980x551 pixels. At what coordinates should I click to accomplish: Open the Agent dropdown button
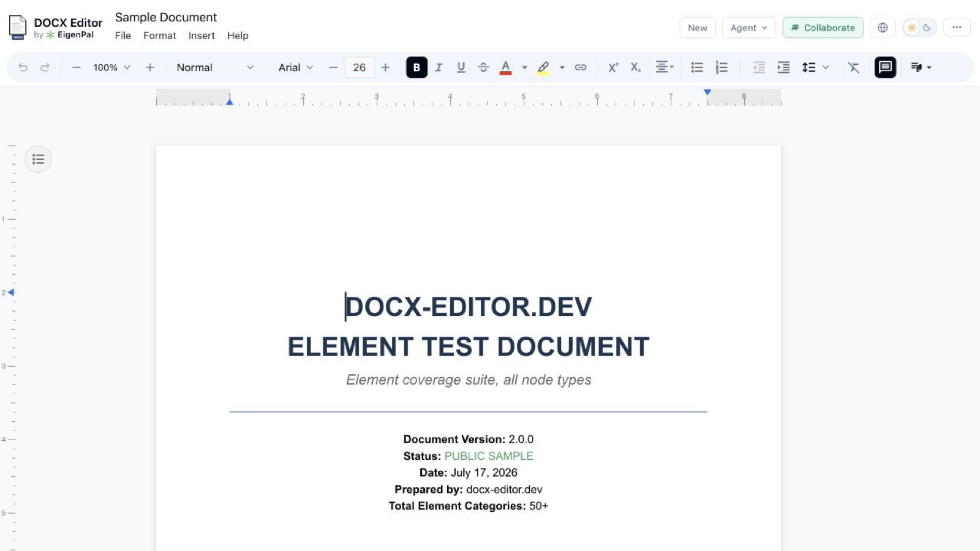pyautogui.click(x=748, y=28)
